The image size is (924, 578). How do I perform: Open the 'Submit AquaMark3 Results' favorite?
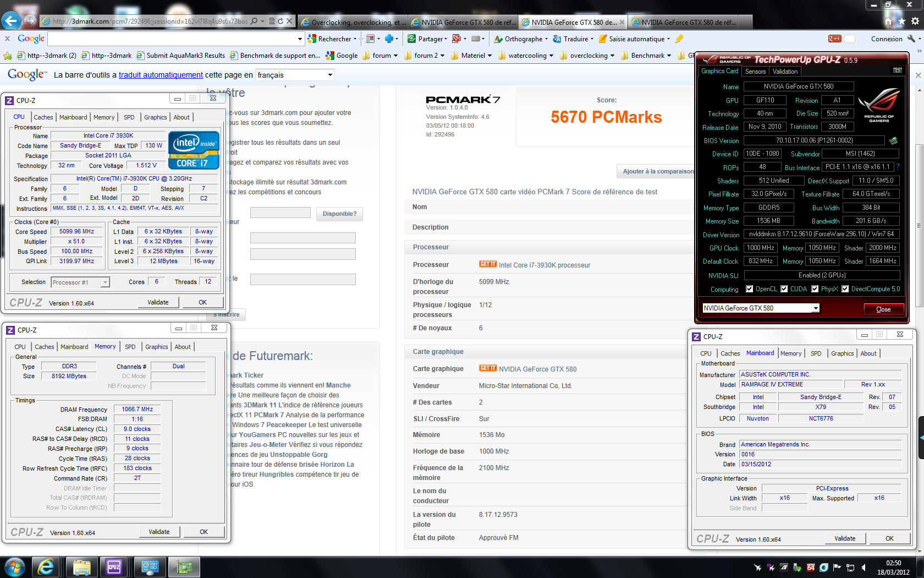[x=180, y=56]
